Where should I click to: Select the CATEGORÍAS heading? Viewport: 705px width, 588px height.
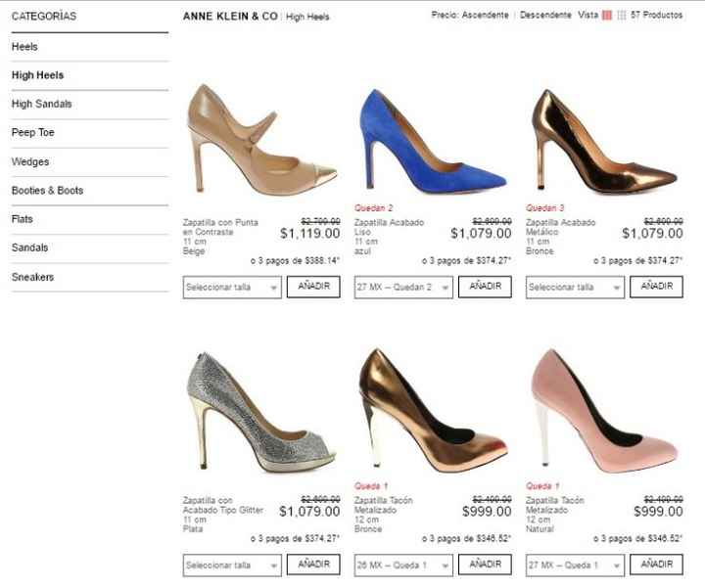coord(44,17)
